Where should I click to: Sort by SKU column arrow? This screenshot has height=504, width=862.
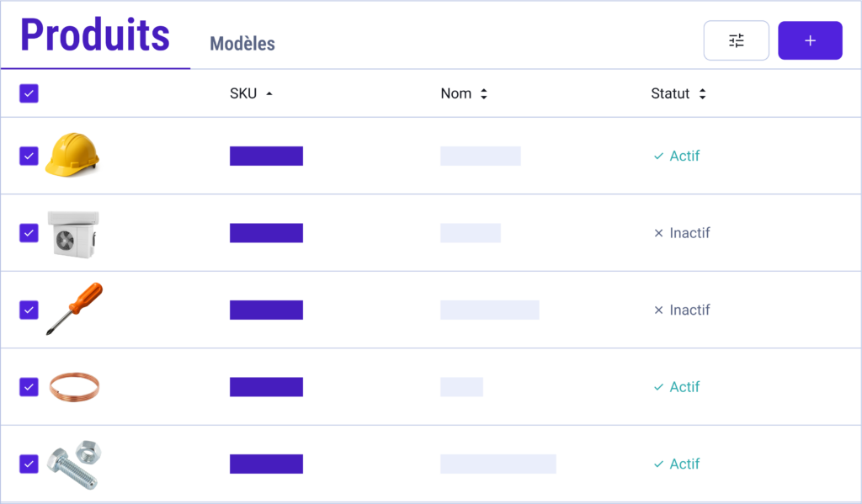[269, 94]
